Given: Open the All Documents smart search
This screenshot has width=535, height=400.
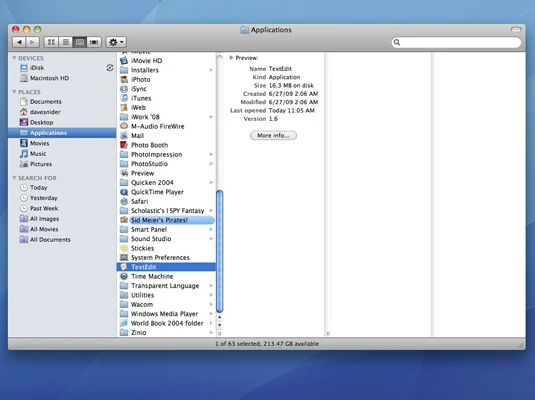Looking at the screenshot, I should coord(62,240).
